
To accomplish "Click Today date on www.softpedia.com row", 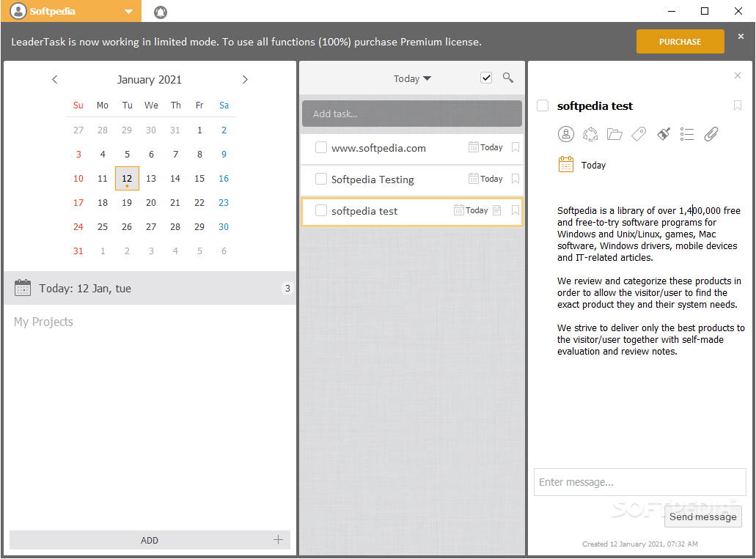I will coord(491,147).
